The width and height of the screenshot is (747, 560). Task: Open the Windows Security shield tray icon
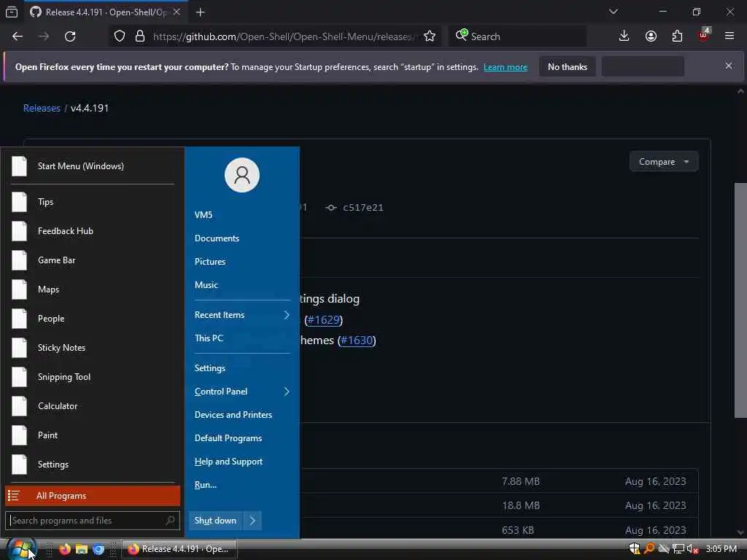635,549
